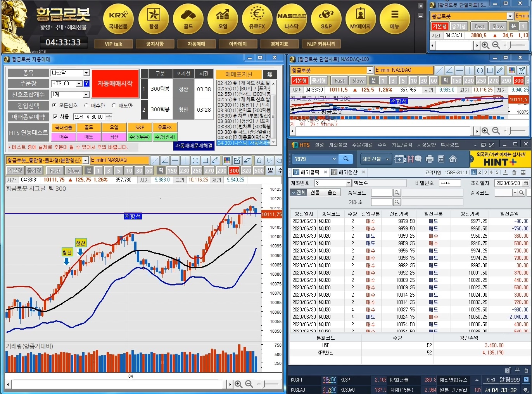Screen dimensions: 532x394
Task: Zoom out on the main chart with magnifier minus
Action: point(249,384)
